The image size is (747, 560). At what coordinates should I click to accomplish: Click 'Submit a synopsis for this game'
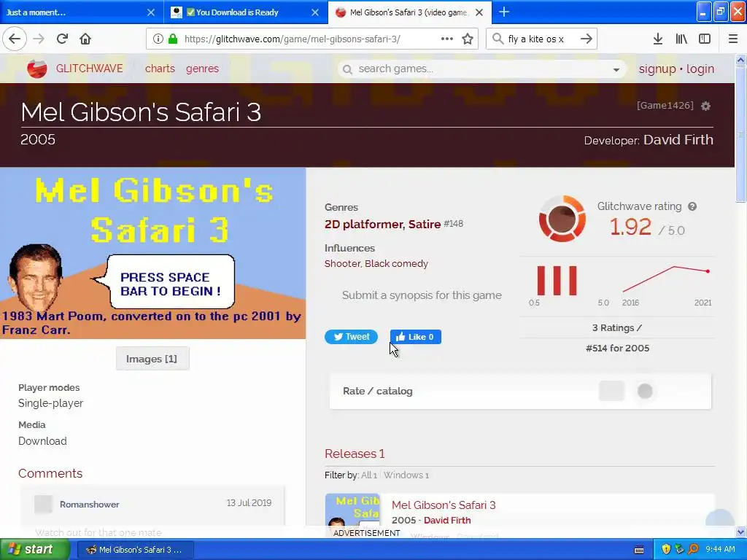click(422, 295)
